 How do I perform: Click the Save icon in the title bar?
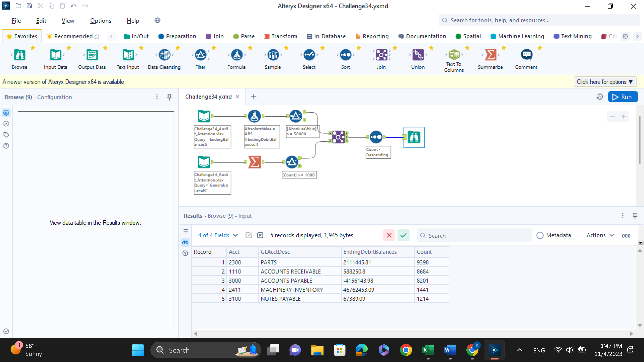tap(29, 6)
